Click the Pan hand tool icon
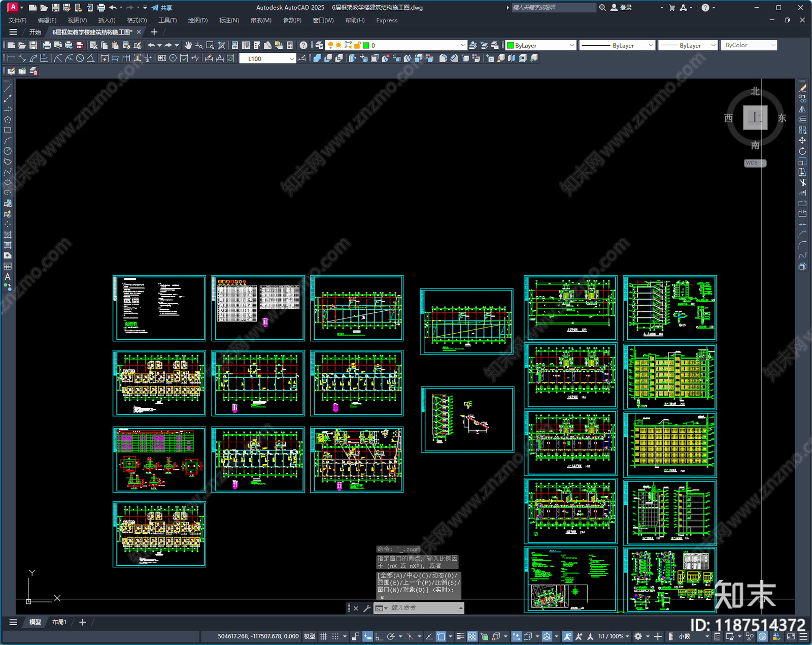Screen dimensions: 812x645 coord(188,45)
